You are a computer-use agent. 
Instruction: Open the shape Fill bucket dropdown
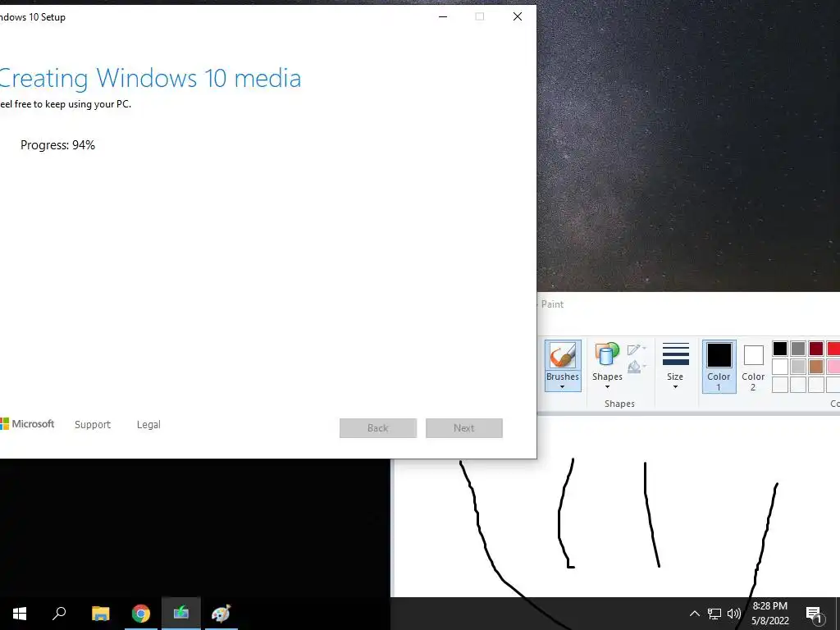click(637, 367)
